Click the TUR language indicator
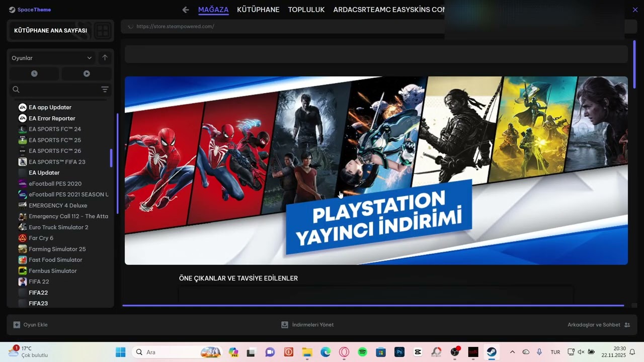 [x=555, y=352]
